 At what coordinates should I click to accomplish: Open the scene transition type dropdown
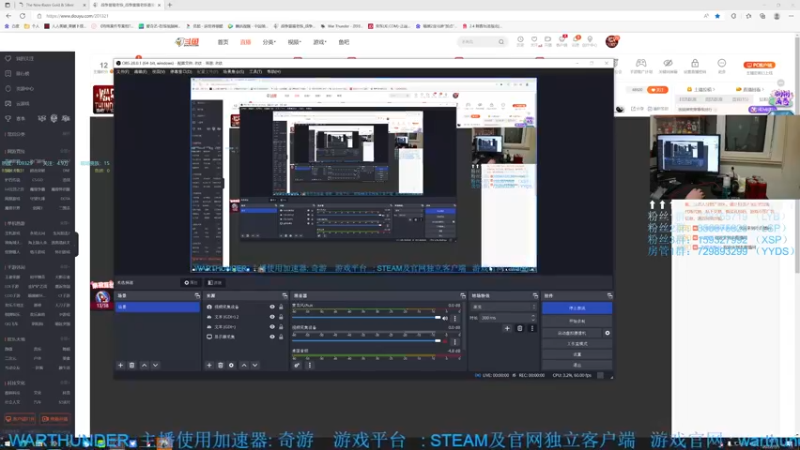(x=504, y=307)
